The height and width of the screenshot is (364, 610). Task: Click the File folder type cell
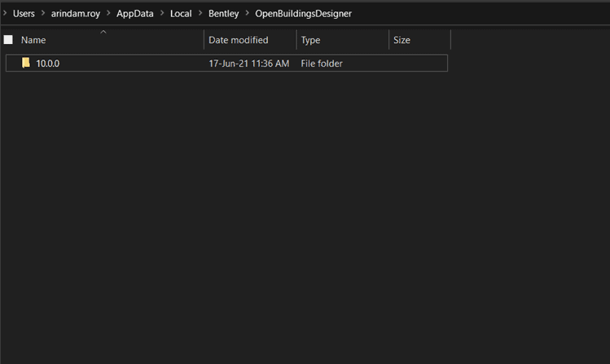pos(322,64)
